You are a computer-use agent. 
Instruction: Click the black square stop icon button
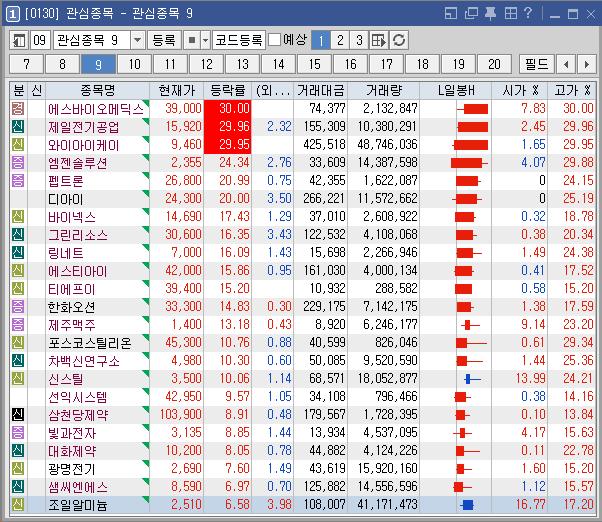(x=192, y=40)
